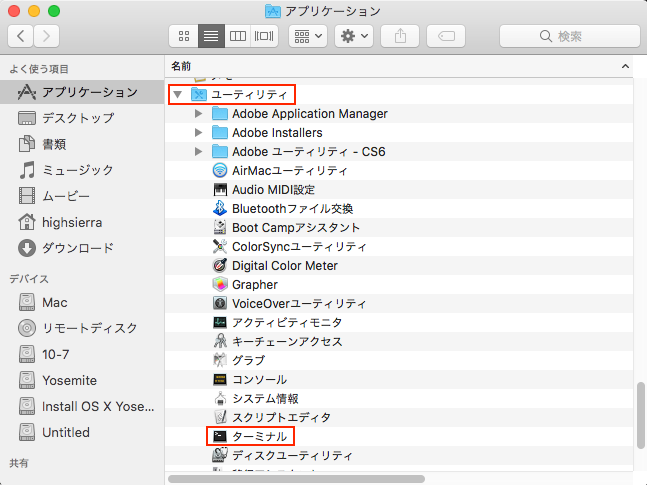
Task: Select リモートディスク in the sidebar
Action: click(x=82, y=328)
